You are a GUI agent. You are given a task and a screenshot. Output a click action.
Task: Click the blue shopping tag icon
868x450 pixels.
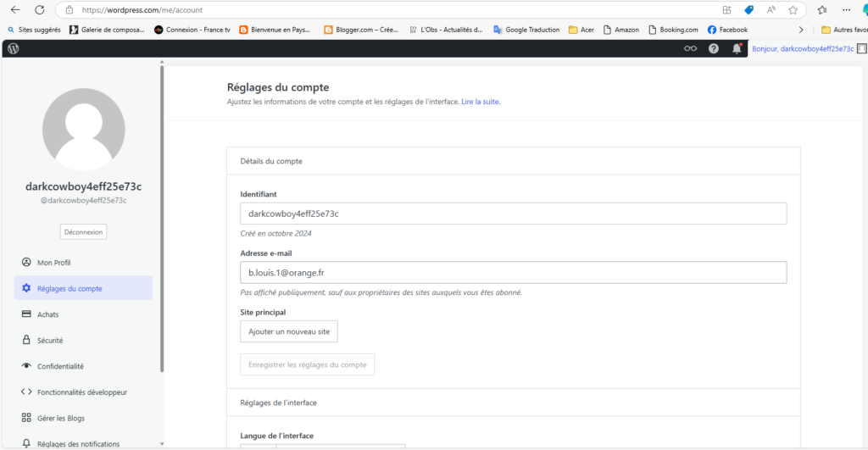(x=748, y=10)
